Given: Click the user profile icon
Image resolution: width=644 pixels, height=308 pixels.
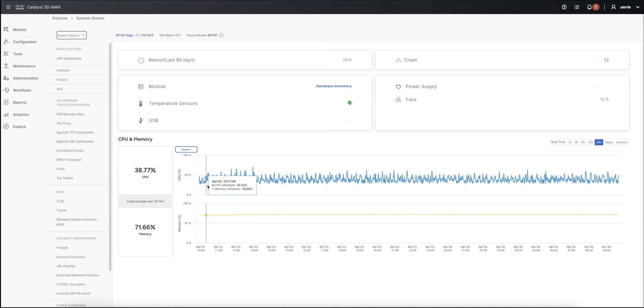Looking at the screenshot, I should coord(613,7).
